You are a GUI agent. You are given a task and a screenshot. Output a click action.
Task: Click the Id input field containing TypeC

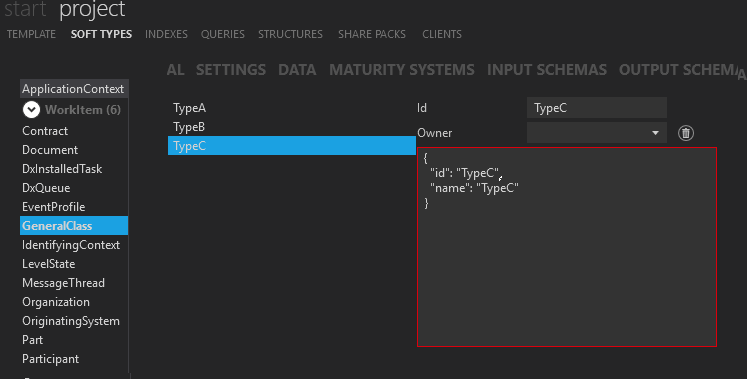tap(596, 108)
